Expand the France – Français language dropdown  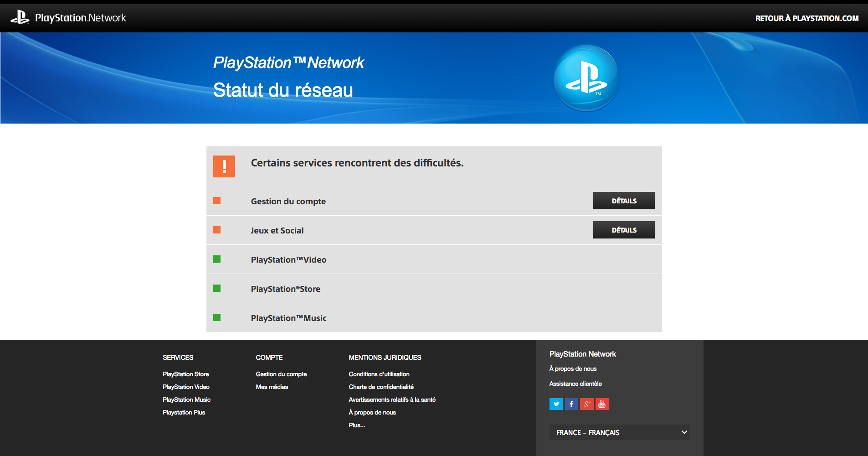pos(620,432)
